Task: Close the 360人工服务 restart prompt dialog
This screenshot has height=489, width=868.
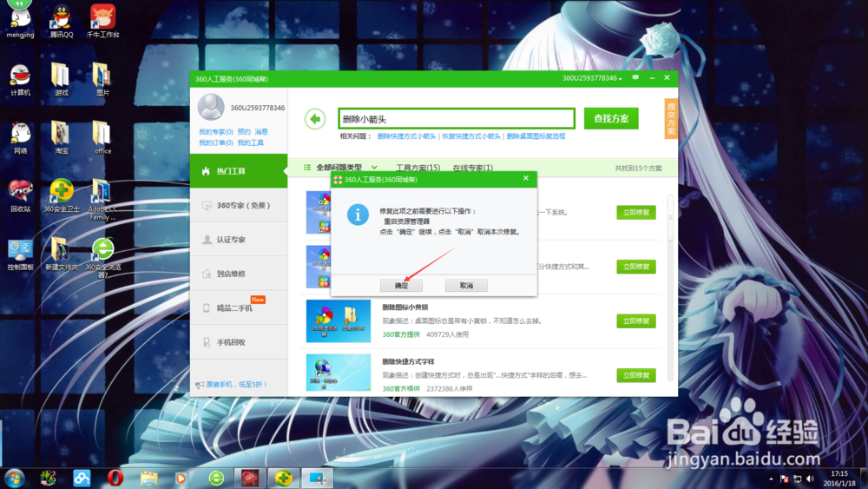Action: click(x=526, y=178)
